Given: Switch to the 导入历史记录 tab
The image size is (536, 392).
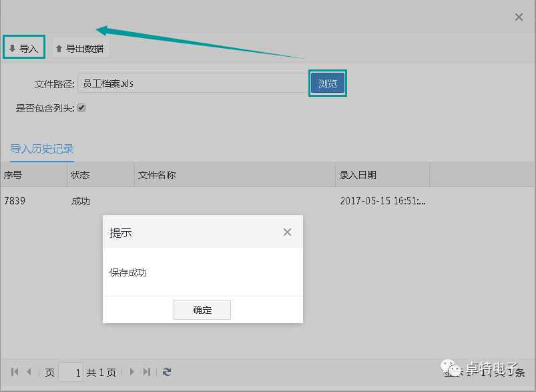Looking at the screenshot, I should click(41, 149).
